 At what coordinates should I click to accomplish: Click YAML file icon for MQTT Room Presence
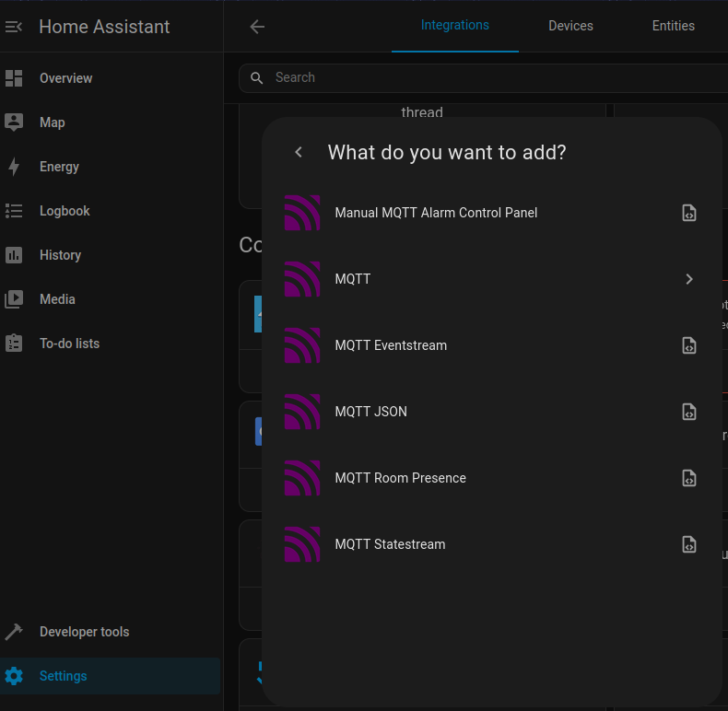(689, 479)
